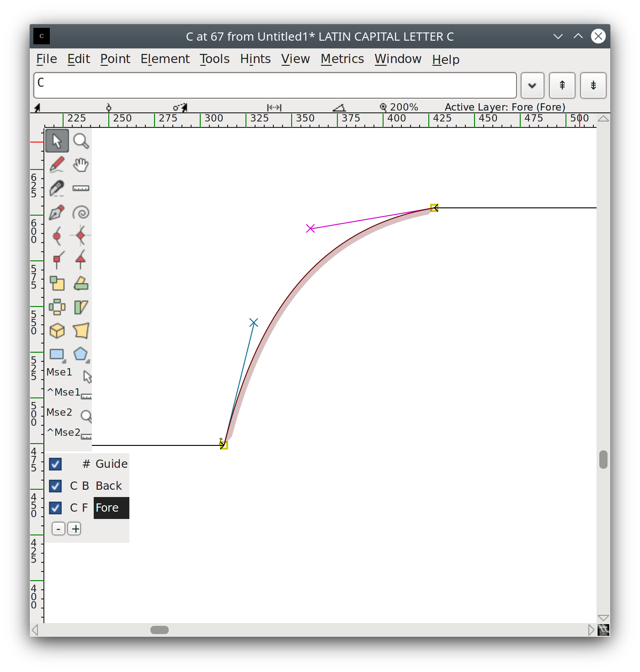Open the Help menu
The image size is (640, 672).
pos(446,59)
